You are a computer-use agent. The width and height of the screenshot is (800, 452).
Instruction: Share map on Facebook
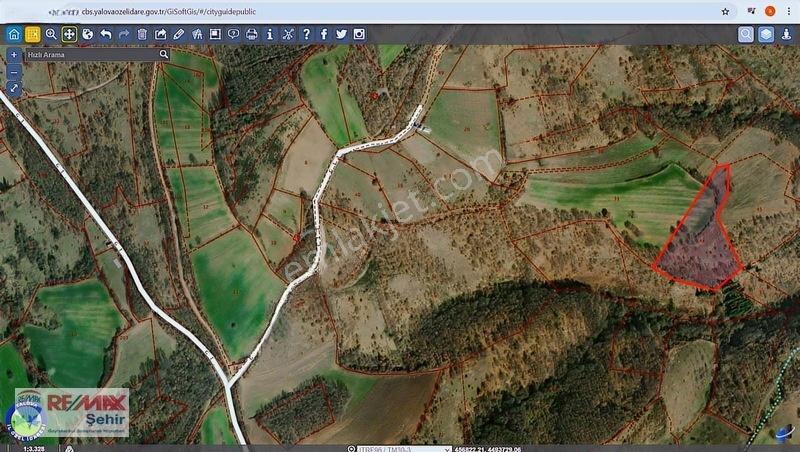click(324, 34)
